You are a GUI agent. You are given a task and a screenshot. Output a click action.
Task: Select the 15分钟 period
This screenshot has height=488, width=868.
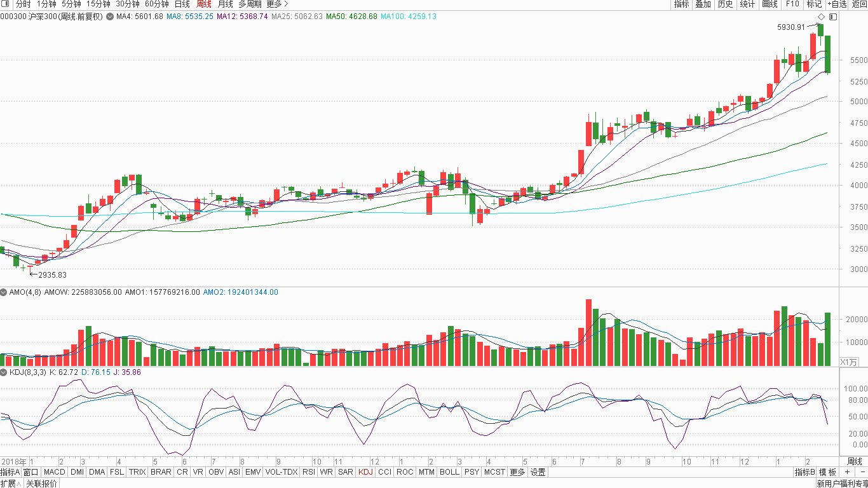click(98, 4)
